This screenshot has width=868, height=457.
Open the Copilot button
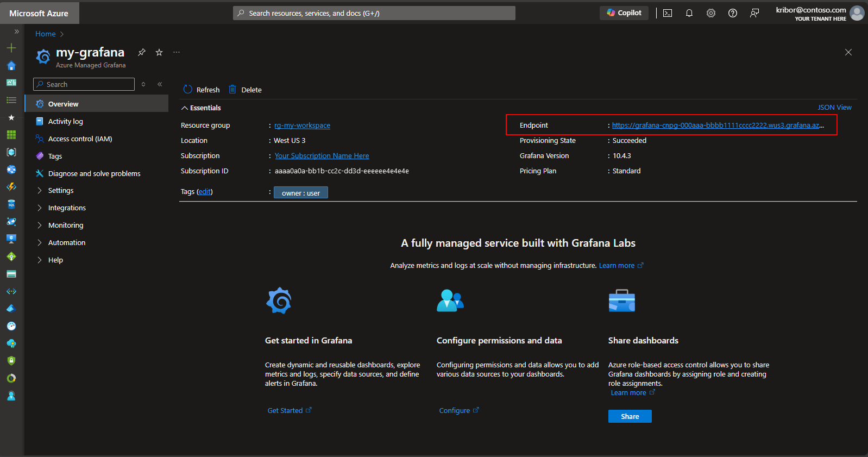click(624, 13)
